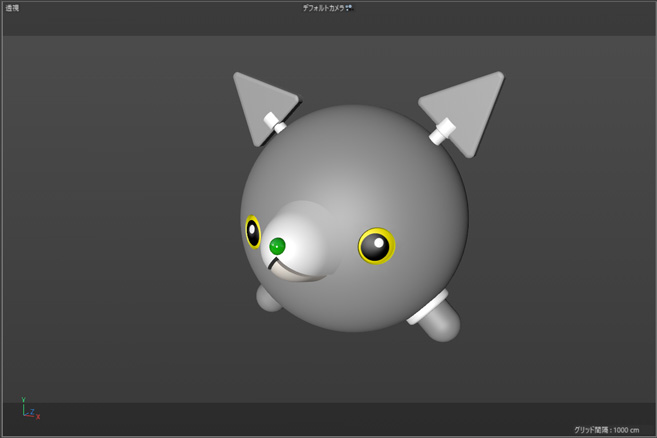Select the lower left gray foot

tap(268, 298)
